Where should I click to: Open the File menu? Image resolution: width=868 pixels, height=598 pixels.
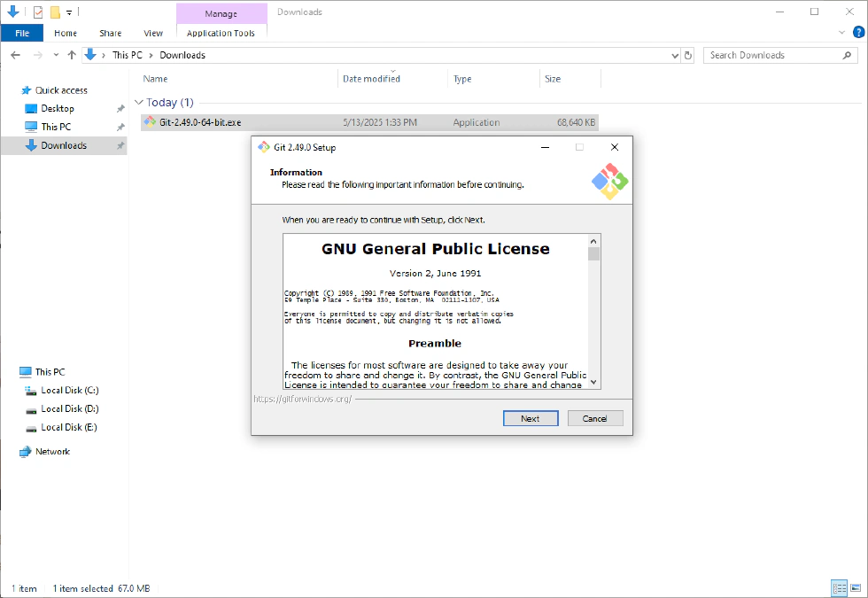pyautogui.click(x=22, y=33)
